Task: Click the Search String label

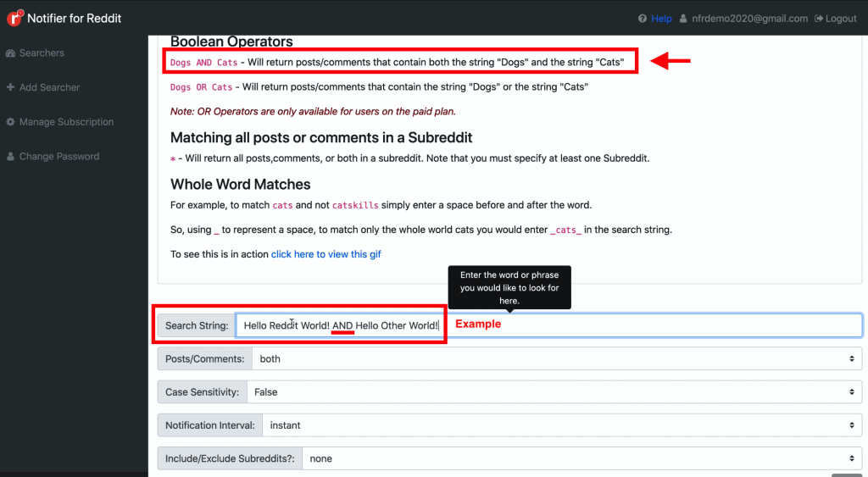Action: point(197,325)
